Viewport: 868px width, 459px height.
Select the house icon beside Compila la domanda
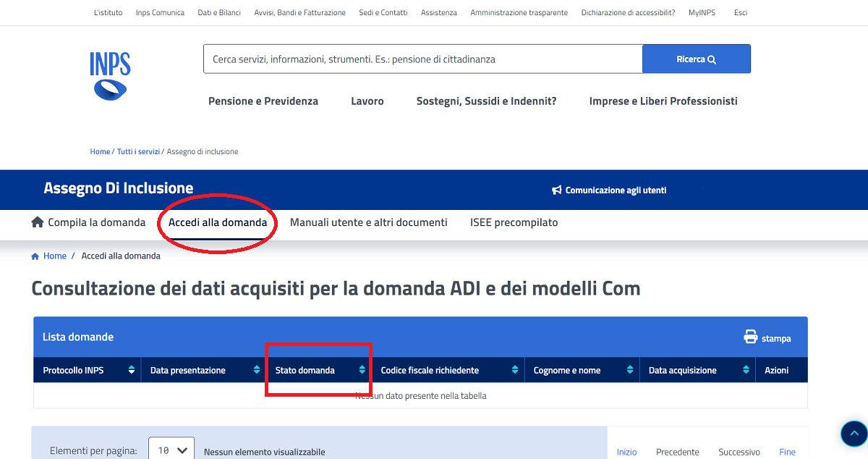pos(37,222)
